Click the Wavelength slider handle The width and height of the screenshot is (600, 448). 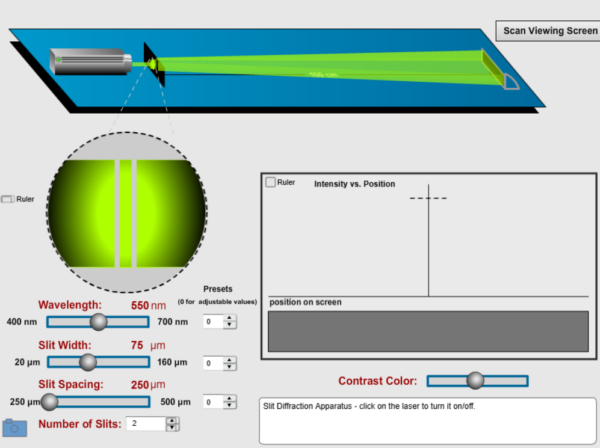tap(98, 321)
